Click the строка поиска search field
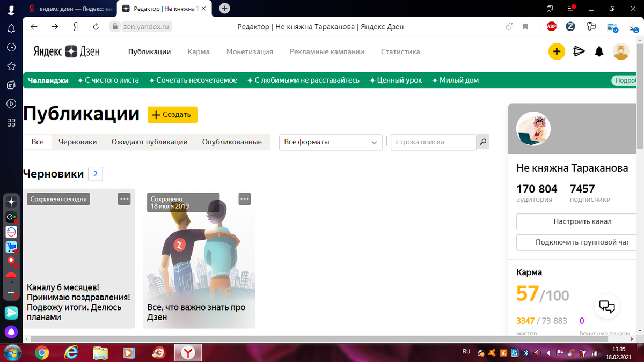 [x=434, y=142]
